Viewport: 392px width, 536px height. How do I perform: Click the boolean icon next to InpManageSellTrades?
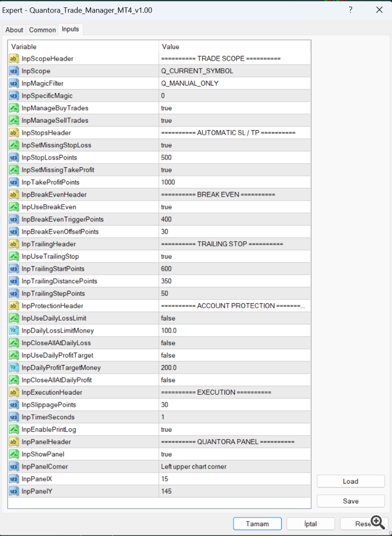14,120
